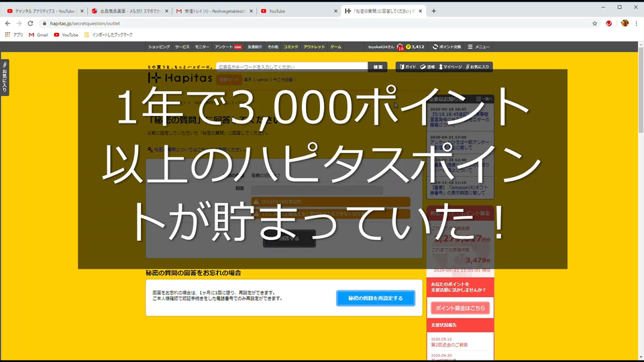Open the メニュー hamburger menu

[x=479, y=47]
